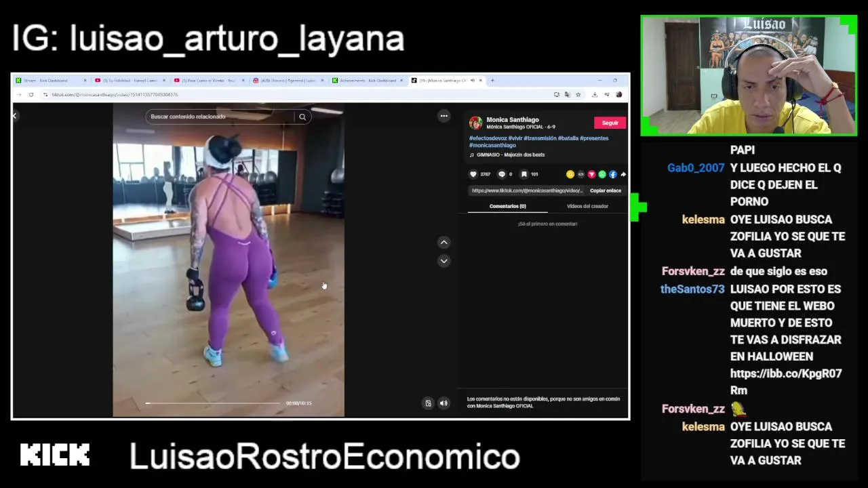The image size is (868, 488).
Task: Click the Monica Santhiago username
Action: pyautogui.click(x=513, y=120)
